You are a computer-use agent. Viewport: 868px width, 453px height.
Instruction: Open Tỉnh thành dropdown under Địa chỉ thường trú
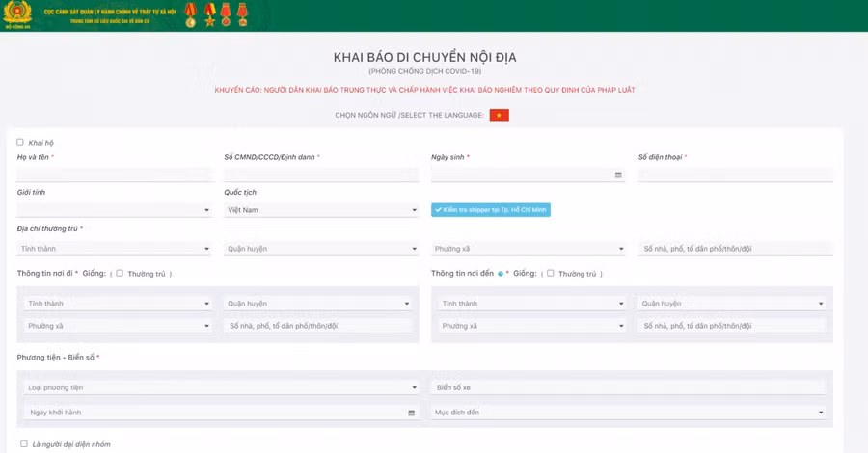click(115, 249)
